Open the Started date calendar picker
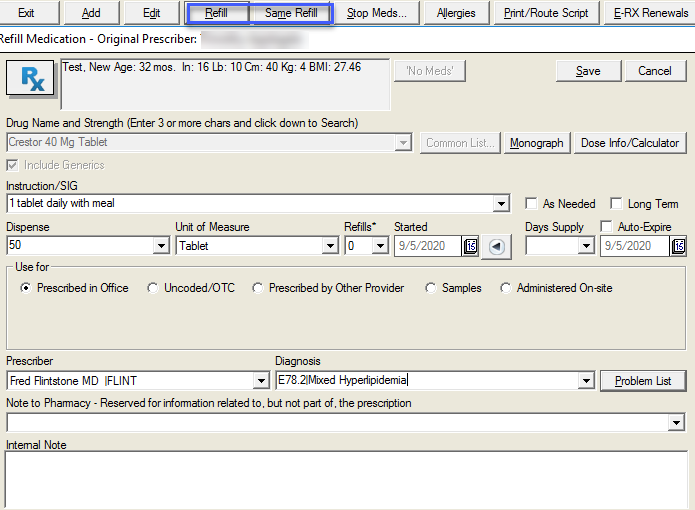695x510 pixels. 471,246
